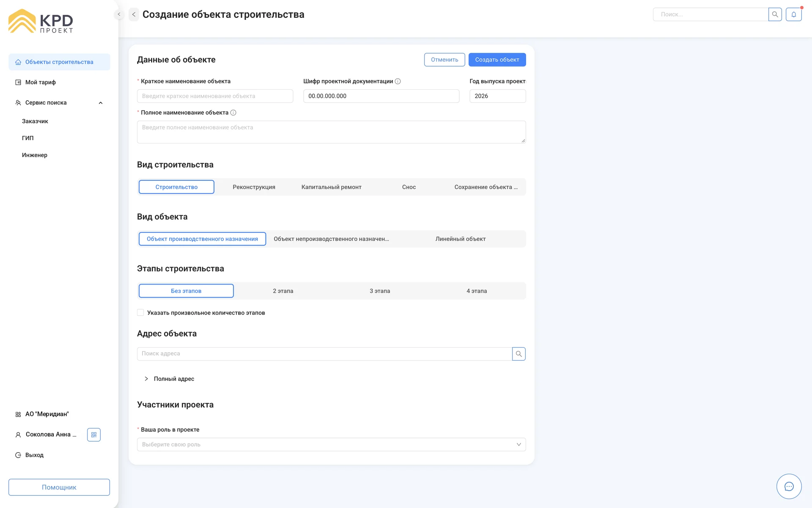Viewport: 812px width, 508px height.
Task: Select Снос construction type
Action: (x=409, y=187)
